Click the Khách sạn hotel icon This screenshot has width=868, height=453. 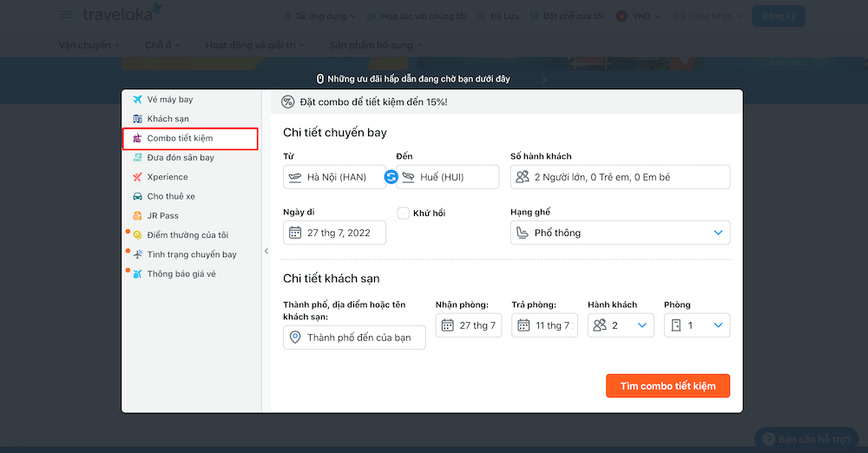point(137,119)
